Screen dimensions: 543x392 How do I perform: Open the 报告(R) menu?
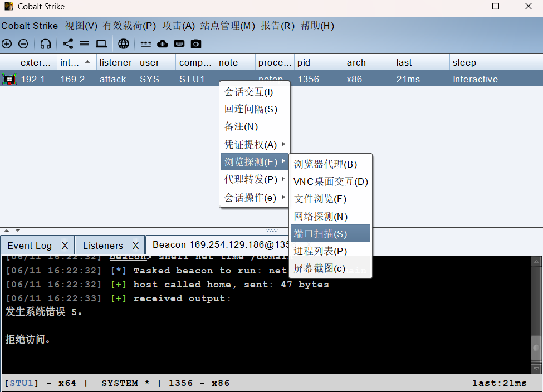(277, 26)
